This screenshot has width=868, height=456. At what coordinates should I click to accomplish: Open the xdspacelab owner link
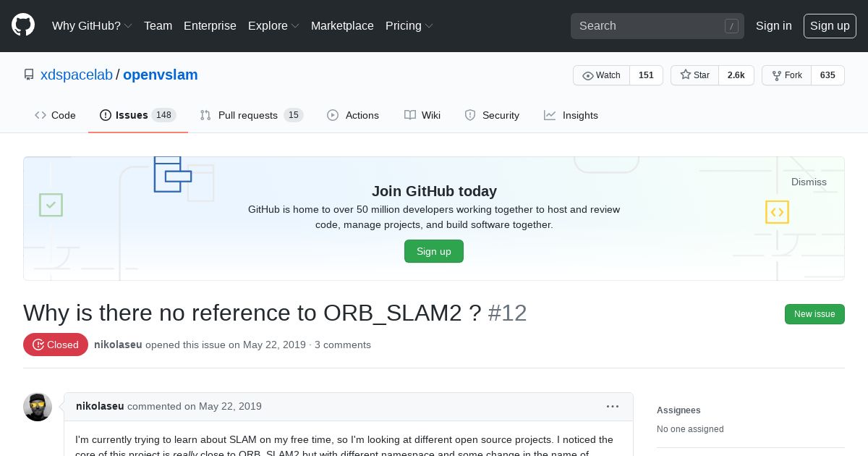77,75
